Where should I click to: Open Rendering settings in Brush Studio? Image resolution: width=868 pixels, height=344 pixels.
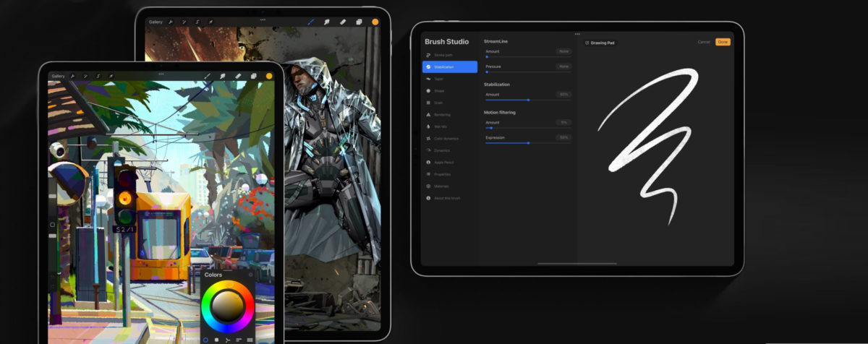pos(450,114)
